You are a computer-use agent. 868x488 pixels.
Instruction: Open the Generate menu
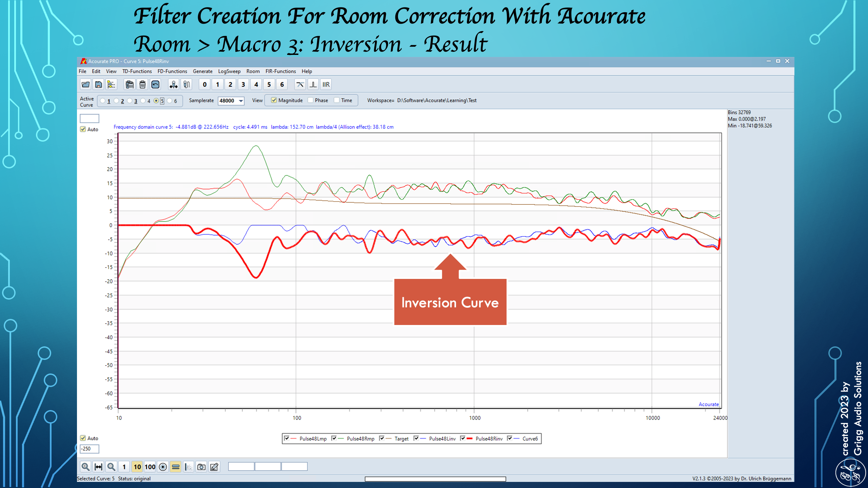pyautogui.click(x=202, y=71)
